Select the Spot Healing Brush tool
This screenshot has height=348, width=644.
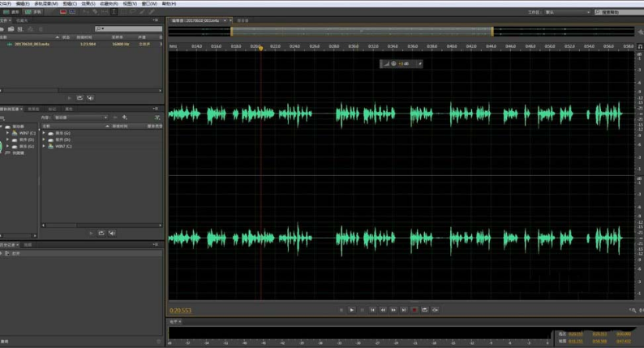point(152,12)
